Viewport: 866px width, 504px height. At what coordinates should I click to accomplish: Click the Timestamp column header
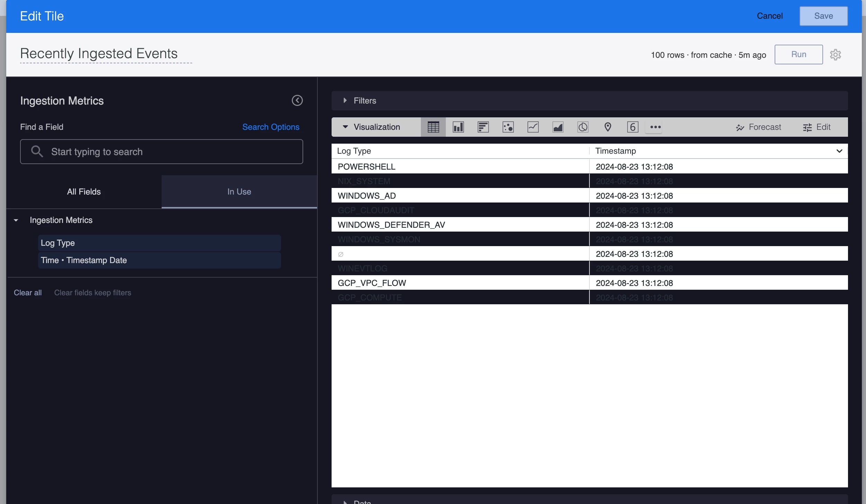click(719, 151)
